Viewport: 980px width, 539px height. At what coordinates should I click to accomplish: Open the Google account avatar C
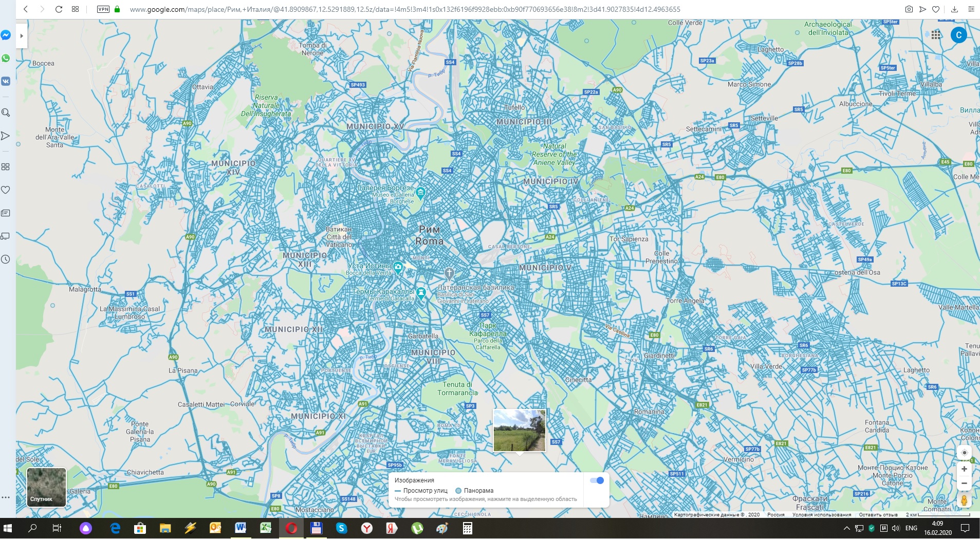[x=958, y=35]
